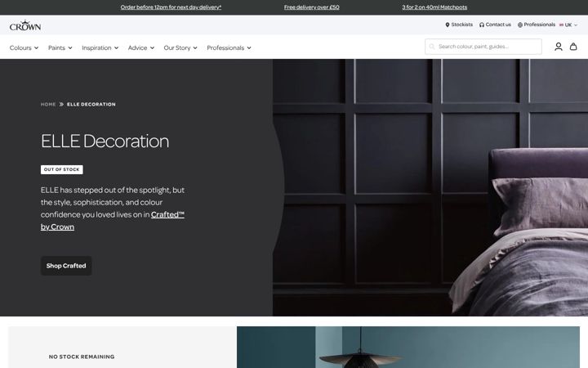Open Professionals link in top utility bar

tap(539, 25)
